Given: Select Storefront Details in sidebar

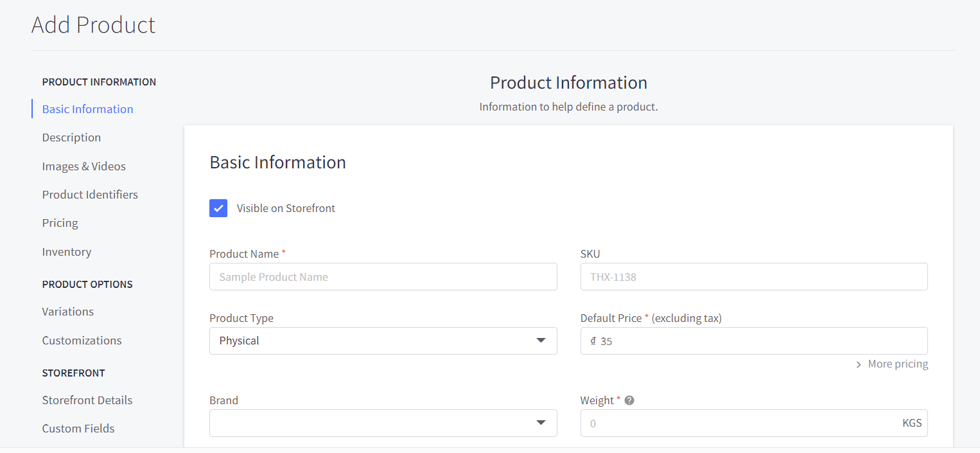Looking at the screenshot, I should [87, 400].
